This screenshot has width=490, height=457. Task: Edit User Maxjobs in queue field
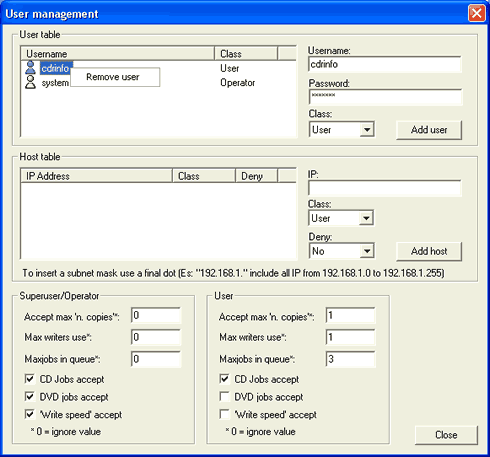point(350,359)
